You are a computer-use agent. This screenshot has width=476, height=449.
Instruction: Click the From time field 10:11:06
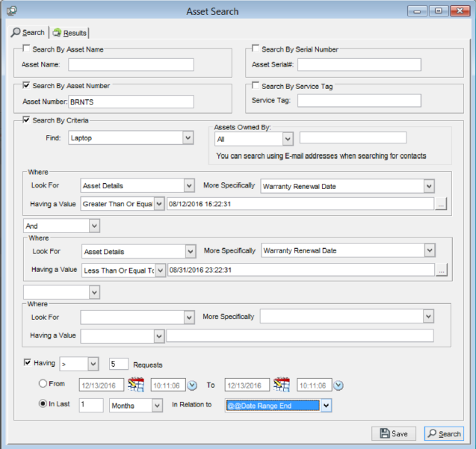pyautogui.click(x=168, y=385)
